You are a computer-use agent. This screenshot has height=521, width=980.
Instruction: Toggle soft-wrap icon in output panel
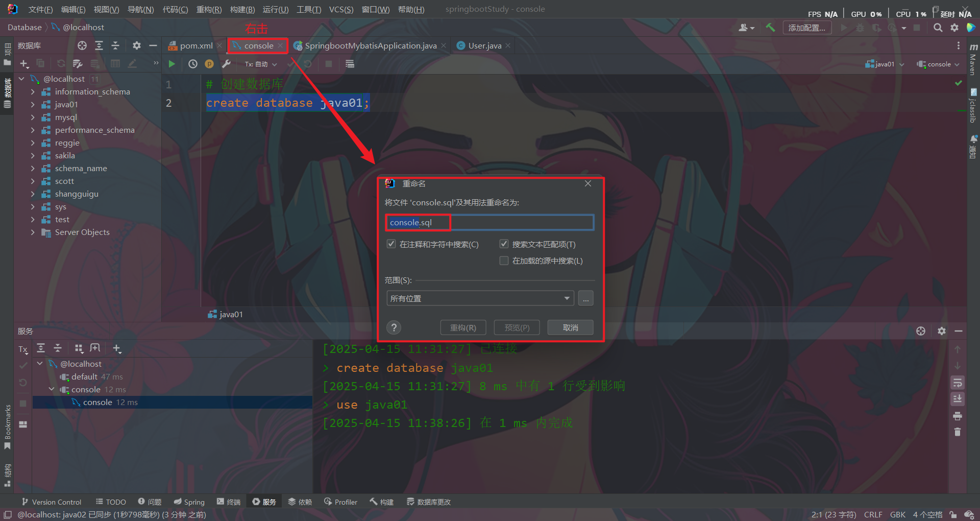tap(958, 383)
